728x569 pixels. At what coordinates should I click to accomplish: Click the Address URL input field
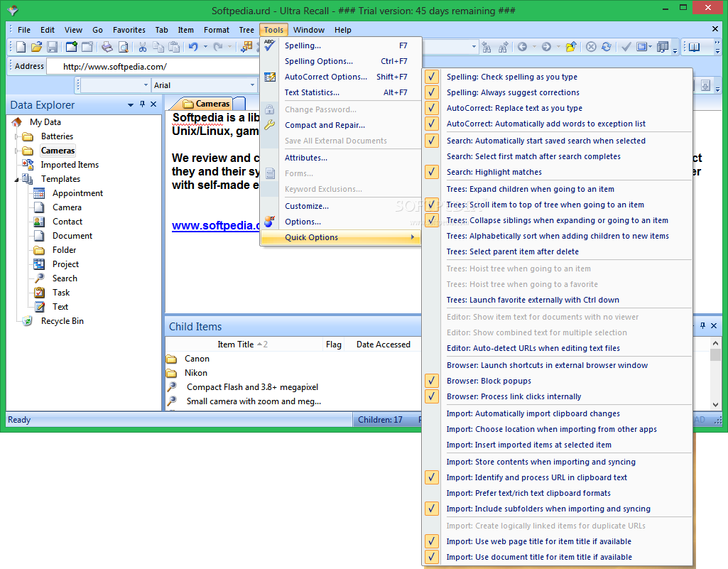(153, 67)
